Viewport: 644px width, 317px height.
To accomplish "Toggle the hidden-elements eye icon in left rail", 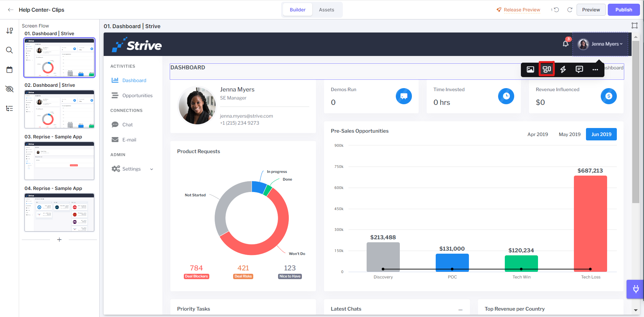I will (9, 89).
